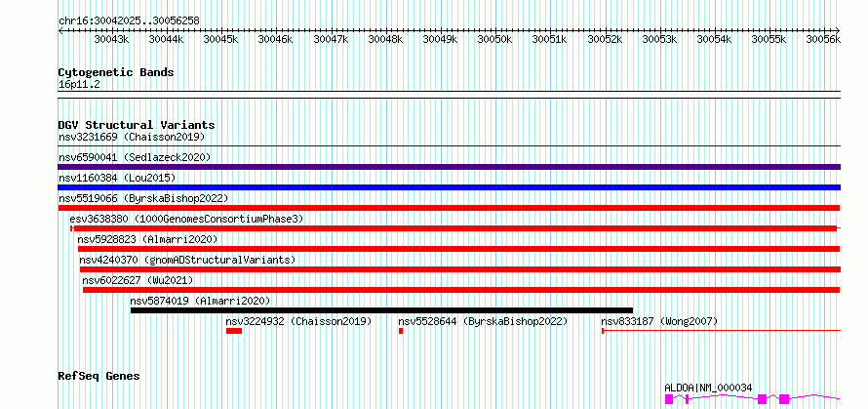Click the nsv6022627 (Wu2021) label

[138, 280]
